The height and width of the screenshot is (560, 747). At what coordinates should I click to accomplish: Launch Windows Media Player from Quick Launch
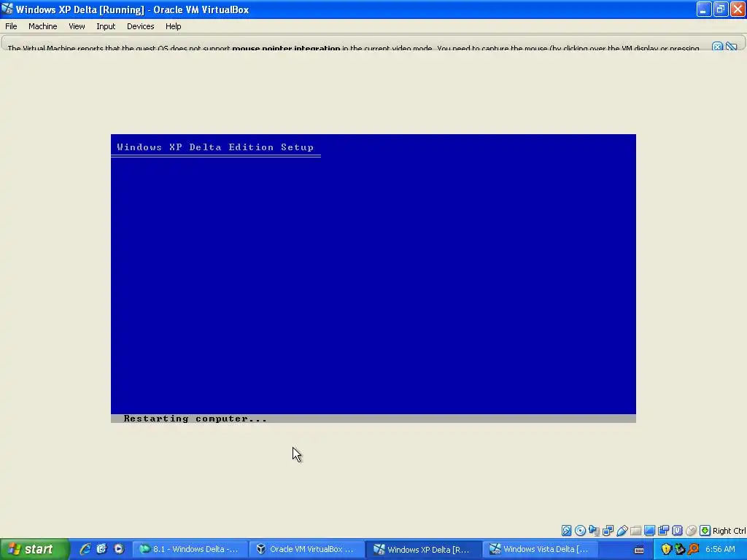(119, 549)
